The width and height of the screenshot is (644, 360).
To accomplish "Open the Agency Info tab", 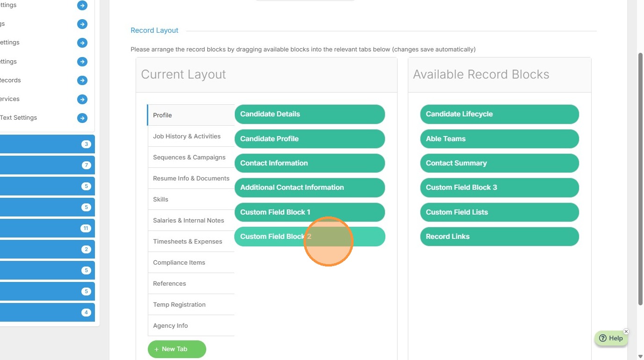I will tap(191, 325).
